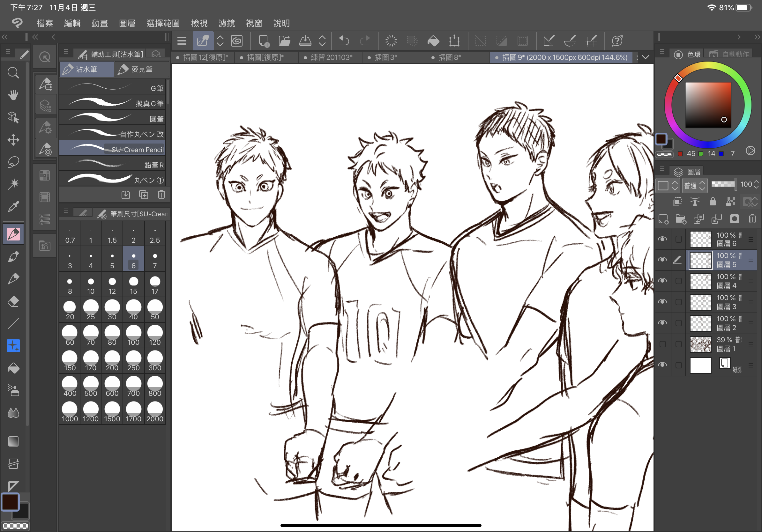The height and width of the screenshot is (532, 762).
Task: Open the 檔案 menu
Action: click(45, 23)
